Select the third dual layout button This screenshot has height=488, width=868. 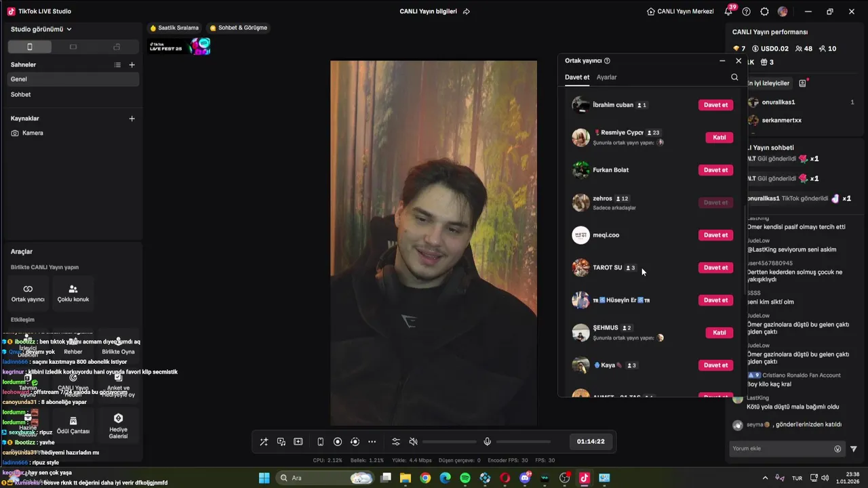pos(117,47)
